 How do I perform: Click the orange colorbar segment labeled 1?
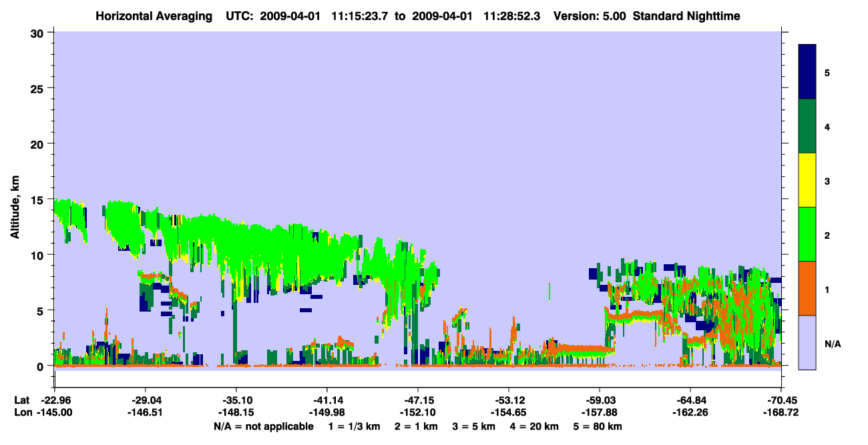tap(807, 288)
